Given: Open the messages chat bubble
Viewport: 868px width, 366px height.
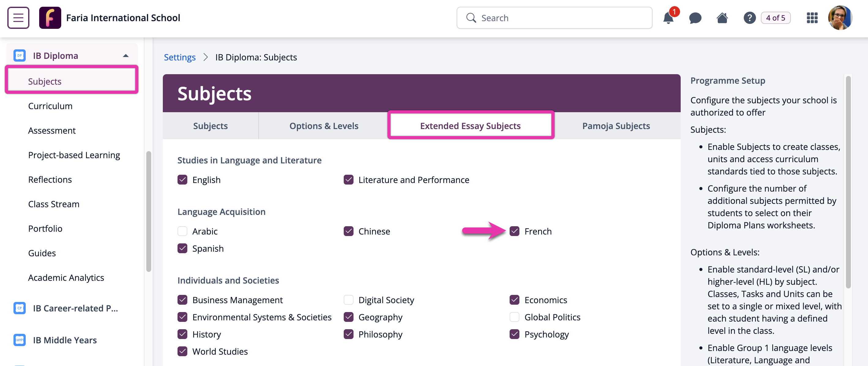Looking at the screenshot, I should pos(695,18).
